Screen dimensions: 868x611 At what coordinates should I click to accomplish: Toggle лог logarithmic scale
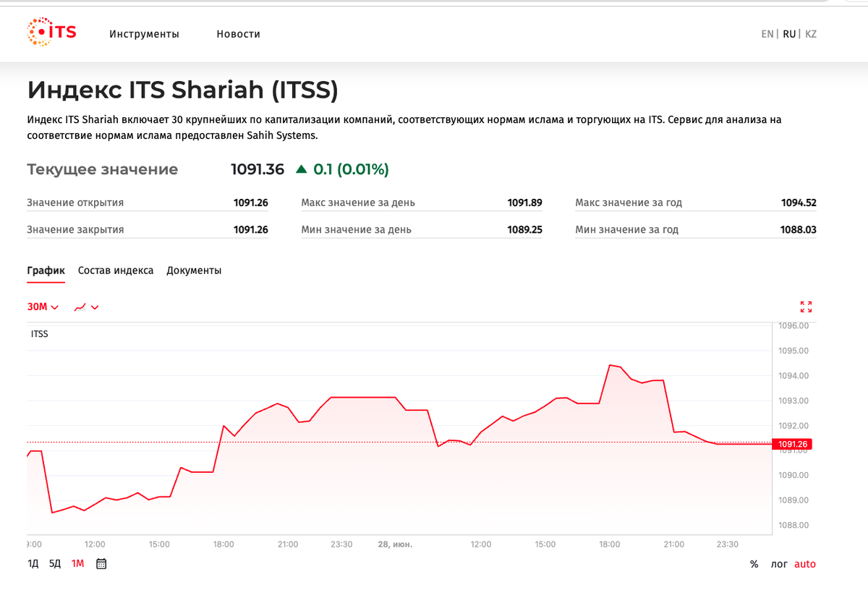[779, 564]
